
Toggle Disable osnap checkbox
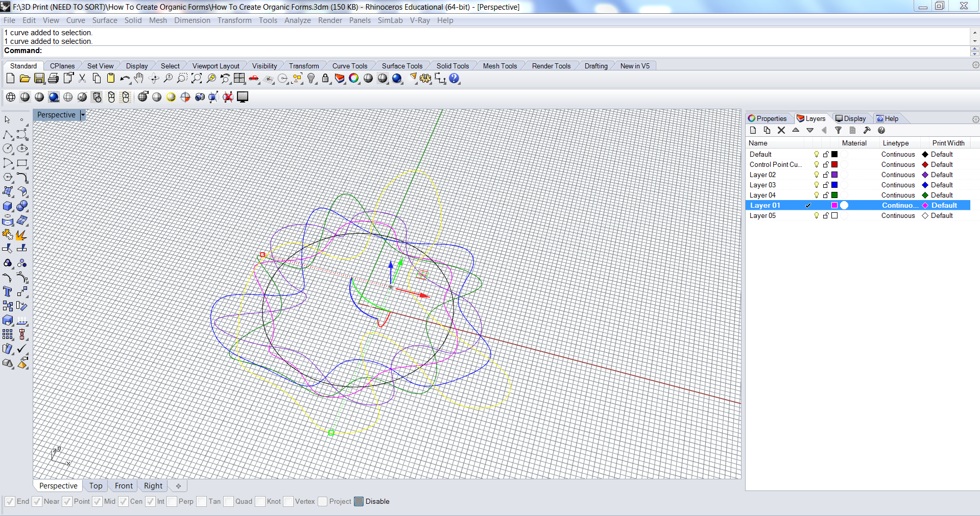point(358,501)
